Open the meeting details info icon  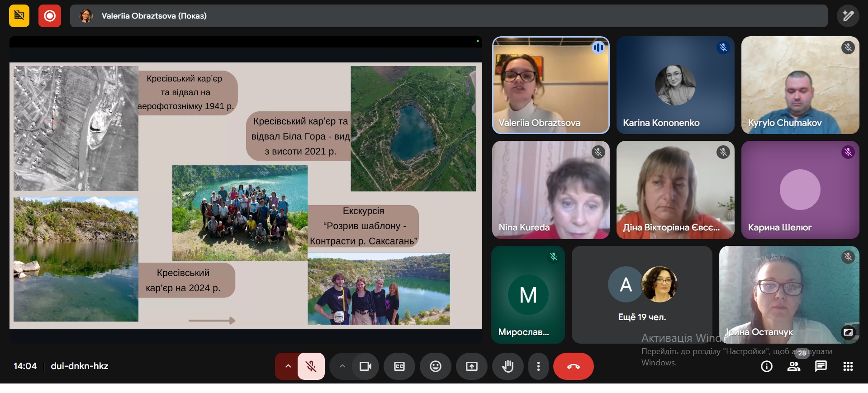pos(766,366)
